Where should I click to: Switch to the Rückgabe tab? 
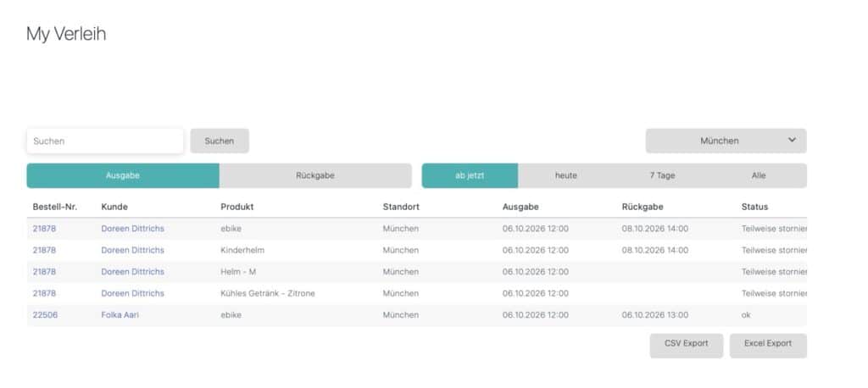pos(315,175)
